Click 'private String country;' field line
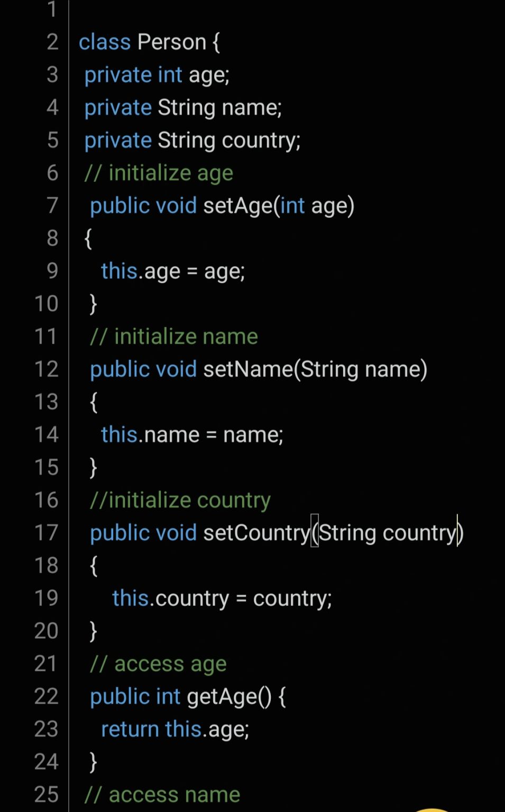The image size is (505, 812). tap(192, 141)
